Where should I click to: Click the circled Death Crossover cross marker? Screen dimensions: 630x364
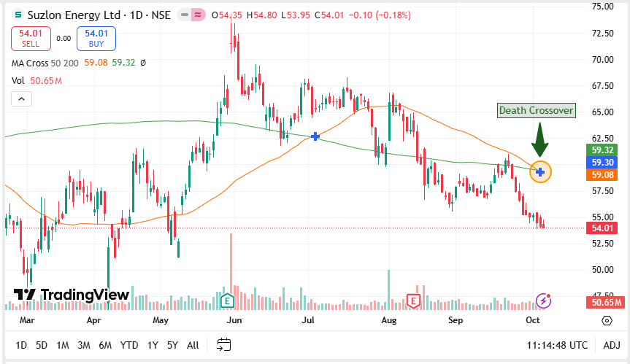[x=540, y=172]
